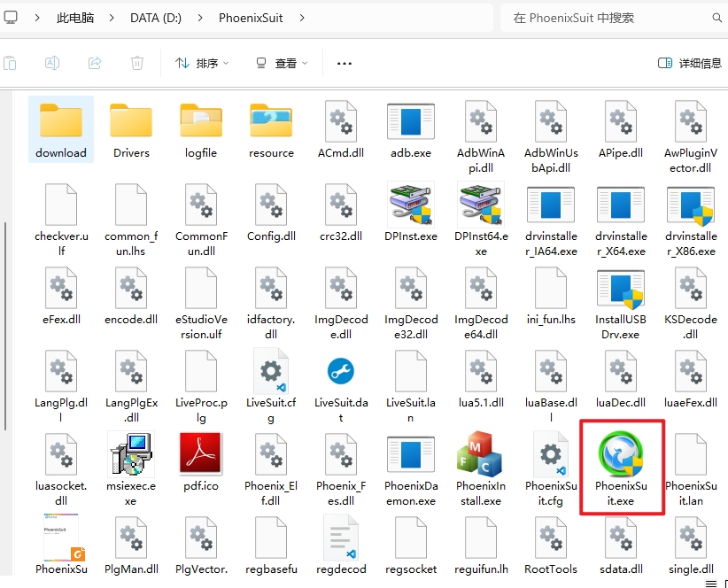This screenshot has height=588, width=728.
Task: Click the rename toolbar icon
Action: (52, 63)
